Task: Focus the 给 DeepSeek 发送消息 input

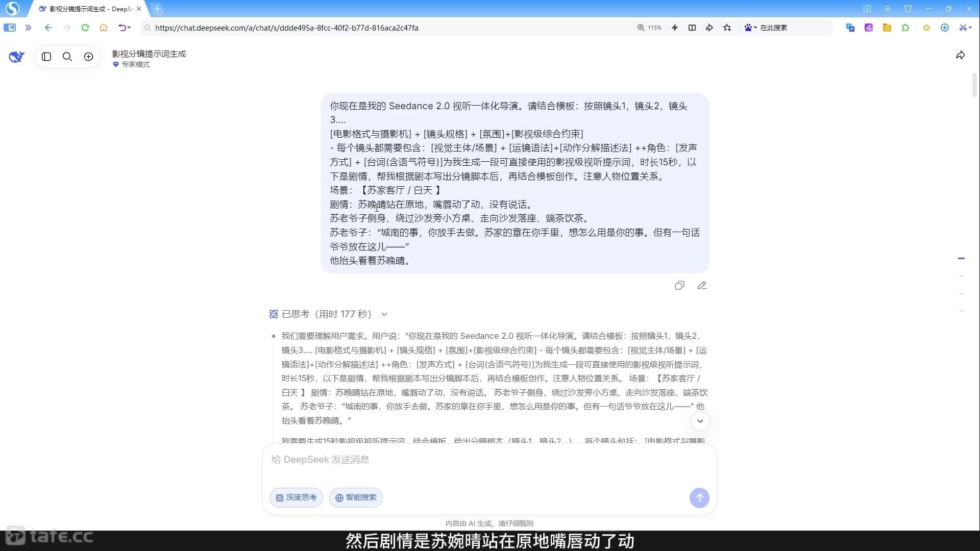Action: click(x=489, y=460)
